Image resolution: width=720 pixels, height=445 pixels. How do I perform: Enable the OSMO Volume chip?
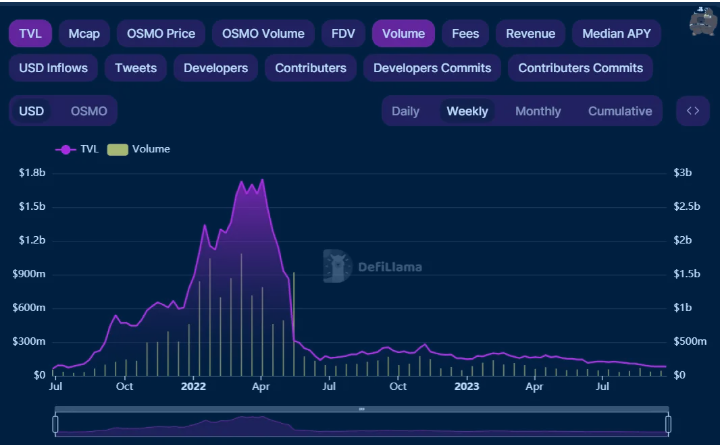tap(263, 34)
